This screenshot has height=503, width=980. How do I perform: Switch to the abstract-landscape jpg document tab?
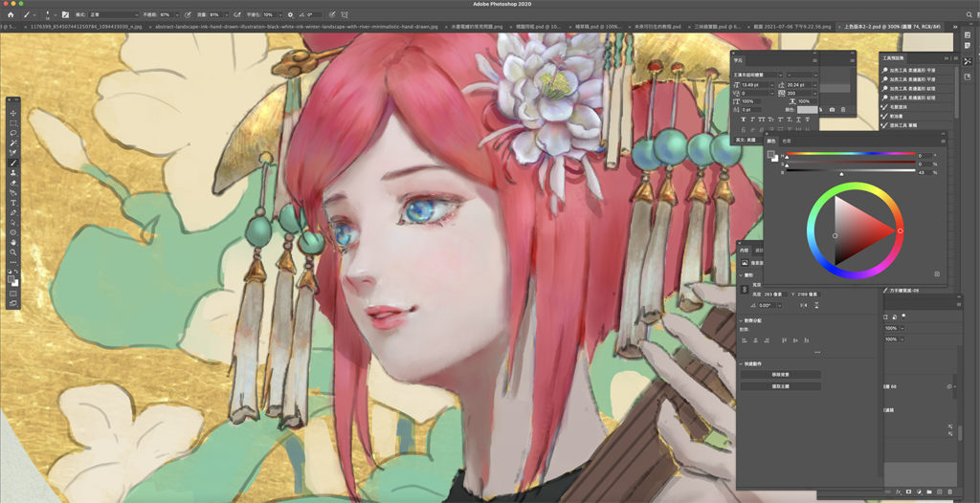pos(297,27)
